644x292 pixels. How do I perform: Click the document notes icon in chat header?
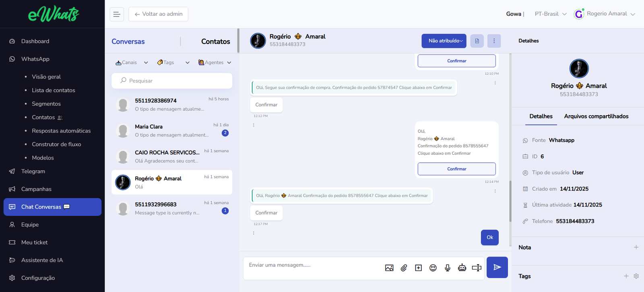tap(477, 41)
